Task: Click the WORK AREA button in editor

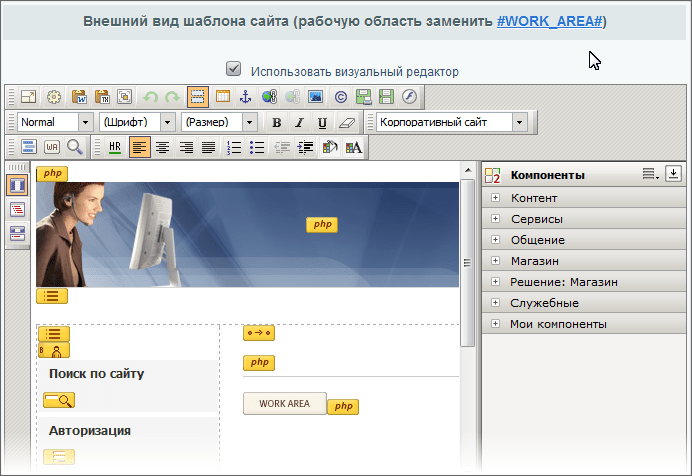Action: [x=284, y=403]
